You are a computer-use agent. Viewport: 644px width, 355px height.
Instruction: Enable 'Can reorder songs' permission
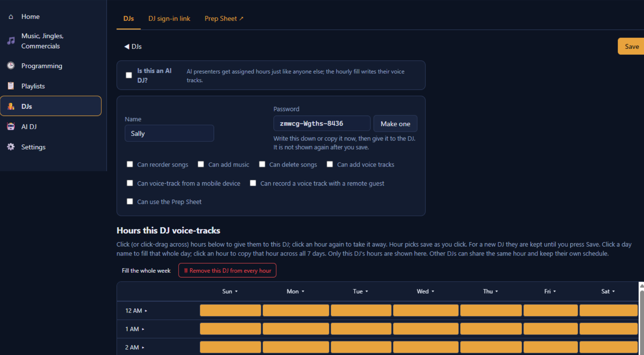point(130,164)
